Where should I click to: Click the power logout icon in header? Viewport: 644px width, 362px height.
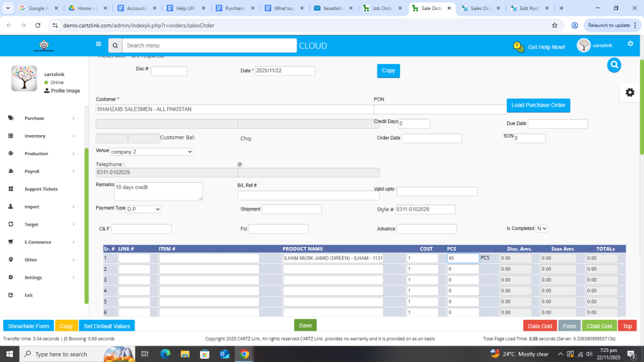[x=630, y=44]
